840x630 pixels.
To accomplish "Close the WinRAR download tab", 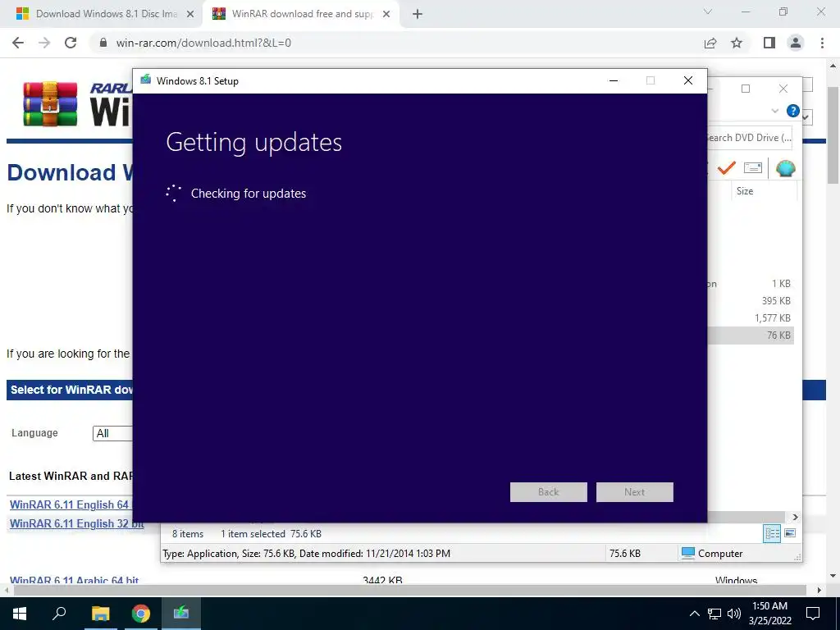I will point(386,14).
